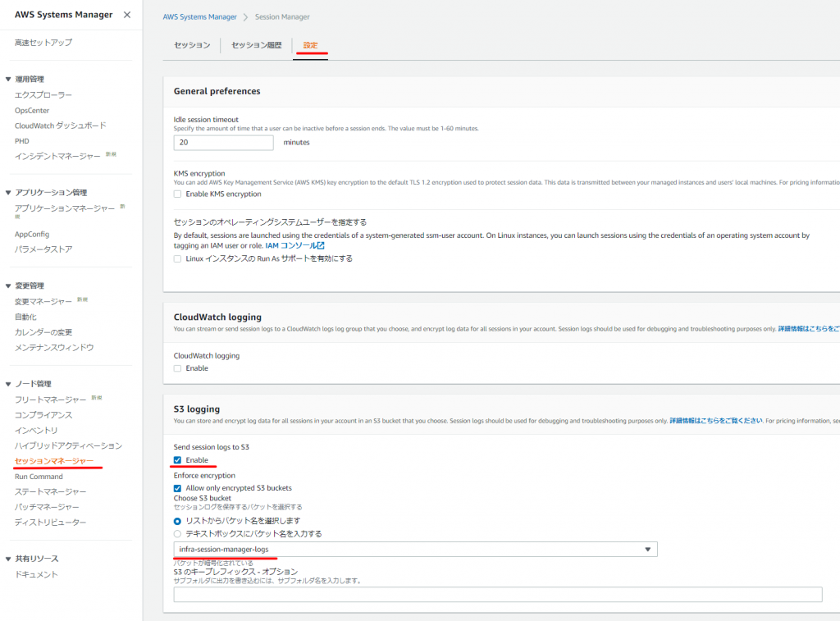Screen dimensions: 840x621
Task: Collapse the 変更管理 section
Action: pos(8,285)
